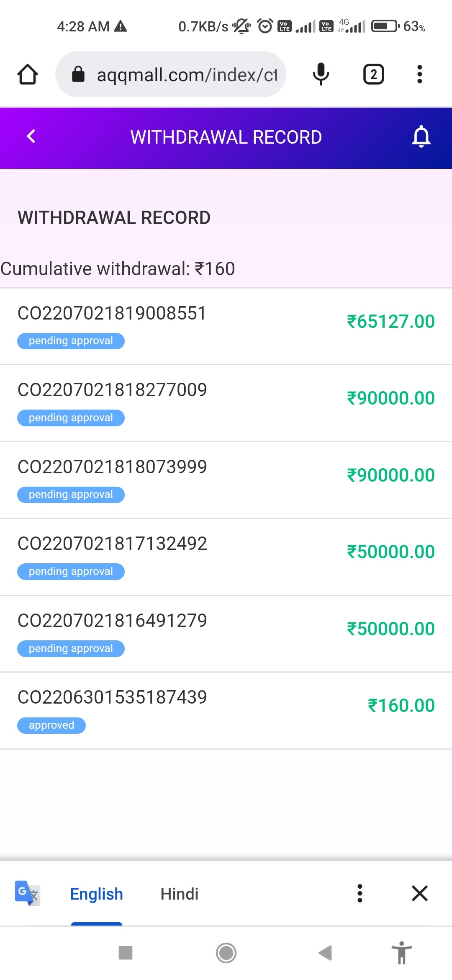Open notifications via the bell icon
Image resolution: width=452 pixels, height=980 pixels.
(421, 137)
